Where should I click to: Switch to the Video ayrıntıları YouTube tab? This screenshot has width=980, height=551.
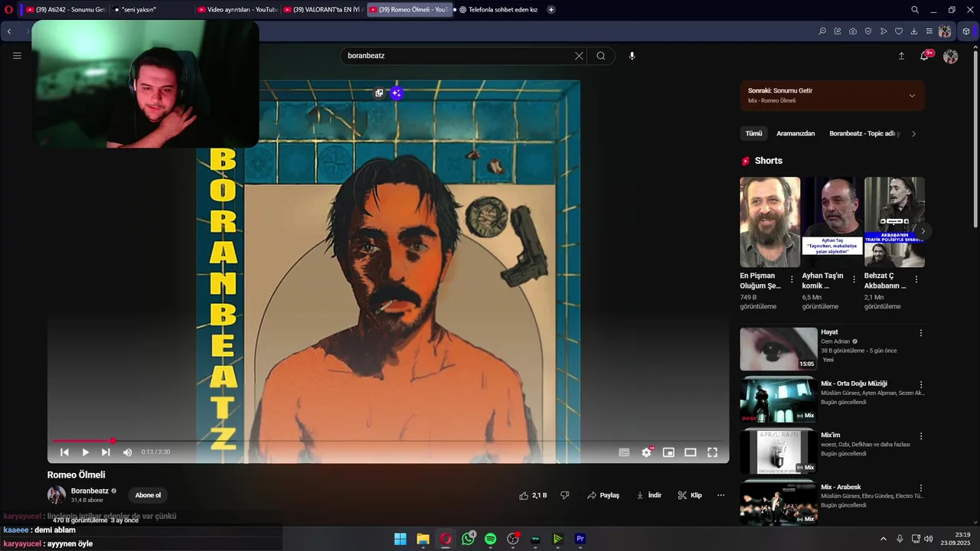point(237,10)
